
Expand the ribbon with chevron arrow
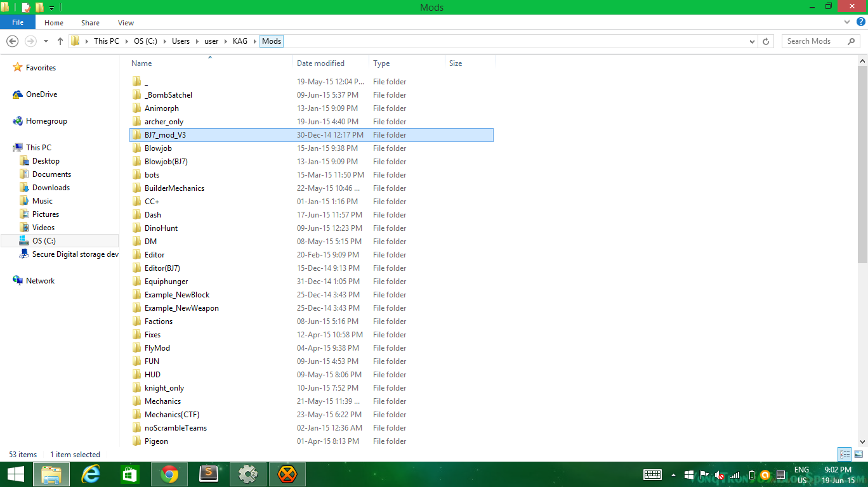(x=847, y=22)
